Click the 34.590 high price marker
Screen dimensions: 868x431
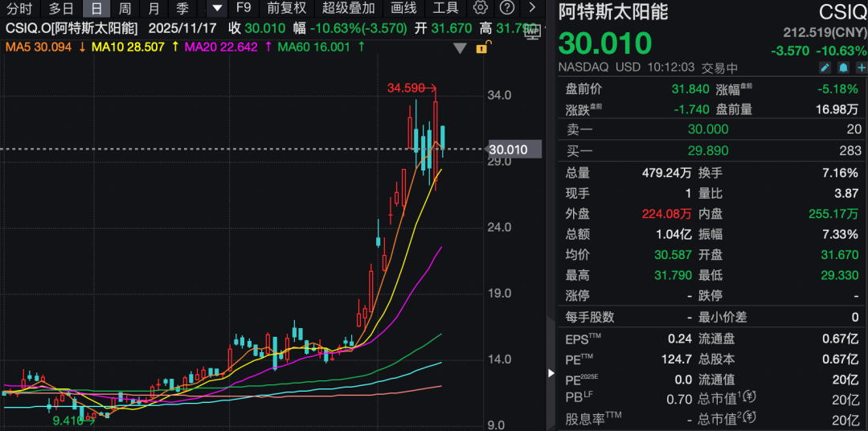pos(406,88)
